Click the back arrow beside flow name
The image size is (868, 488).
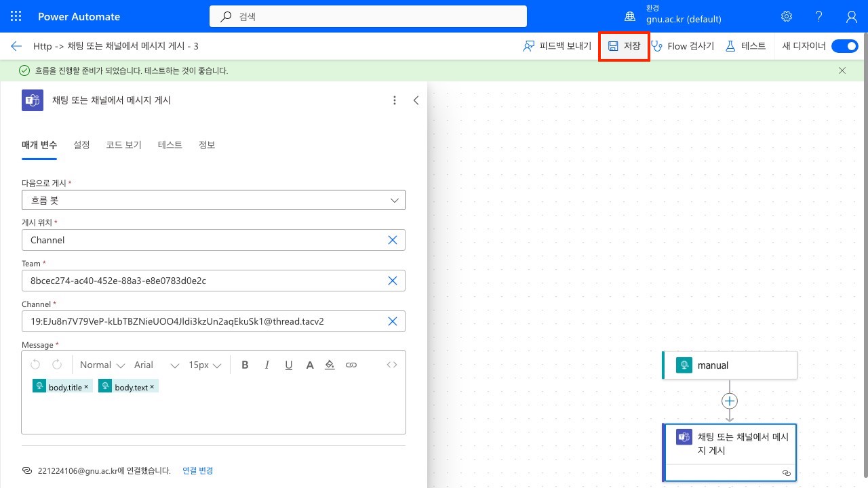[16, 46]
